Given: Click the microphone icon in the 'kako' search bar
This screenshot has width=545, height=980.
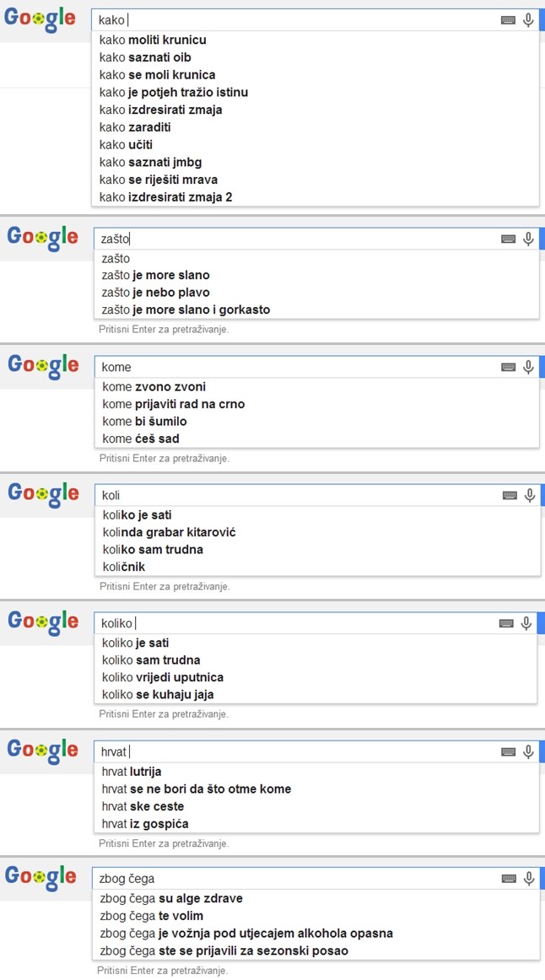Looking at the screenshot, I should click(528, 19).
